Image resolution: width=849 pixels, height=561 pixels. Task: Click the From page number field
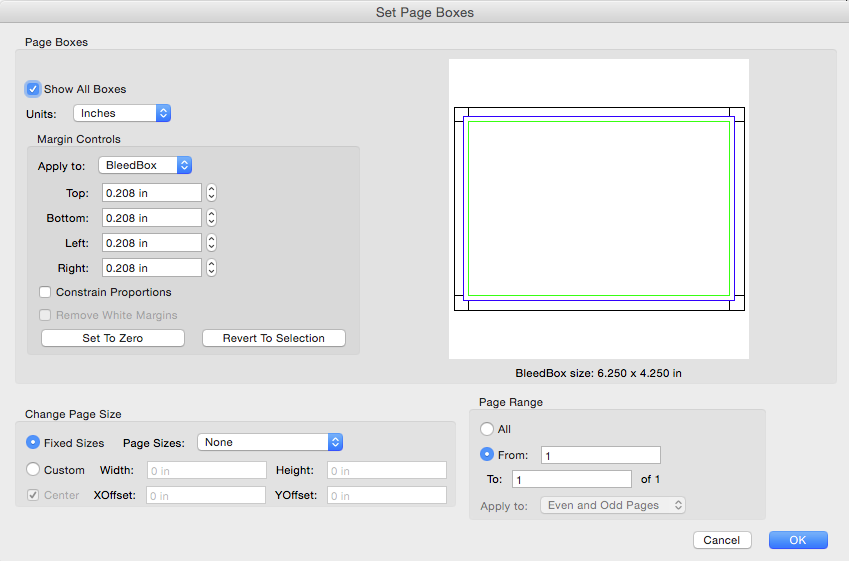[600, 455]
